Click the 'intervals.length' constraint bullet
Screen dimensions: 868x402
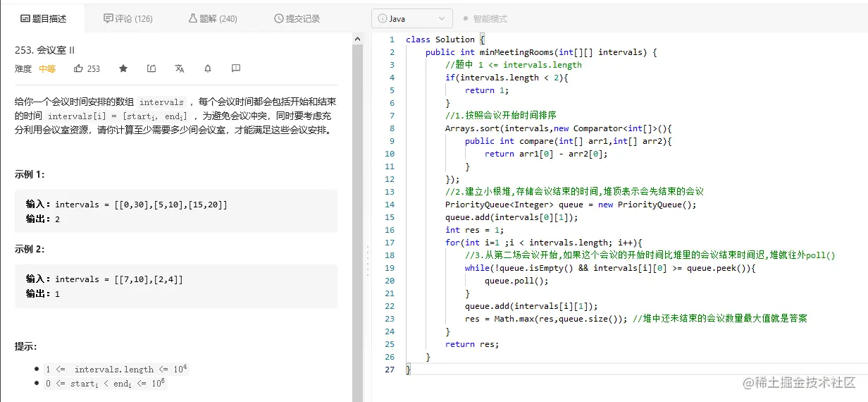116,369
